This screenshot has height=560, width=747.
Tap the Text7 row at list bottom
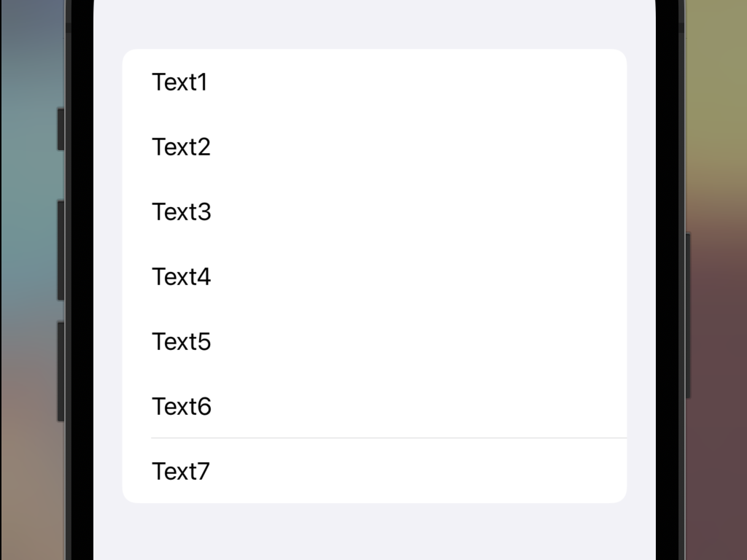[x=374, y=470]
